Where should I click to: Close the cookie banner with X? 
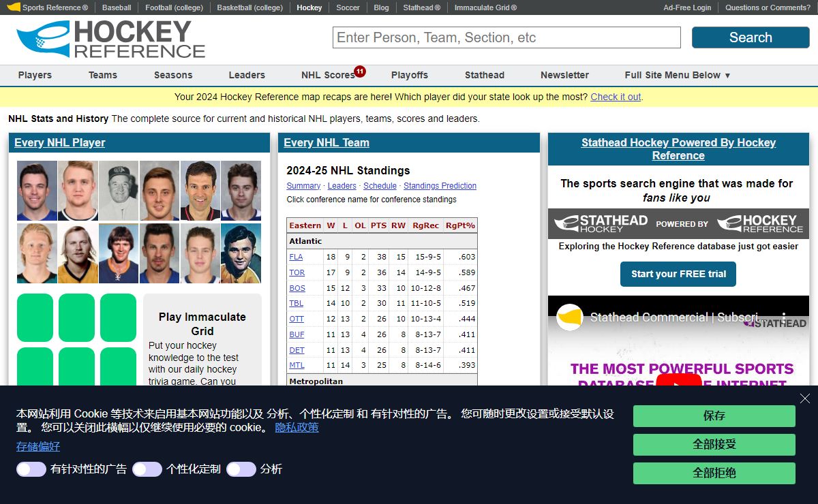[x=805, y=398]
